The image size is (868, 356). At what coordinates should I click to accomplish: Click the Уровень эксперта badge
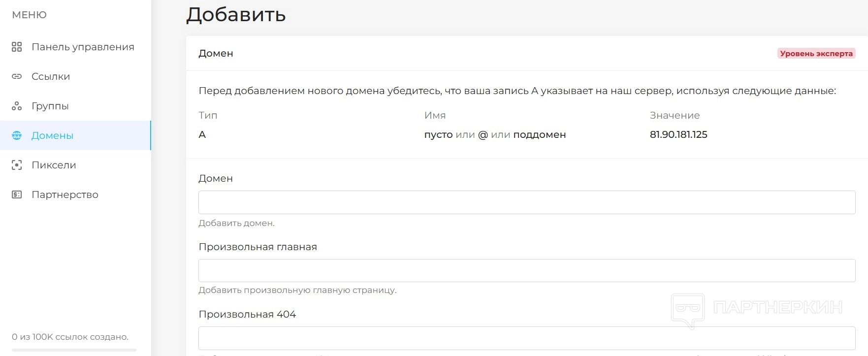[x=816, y=53]
